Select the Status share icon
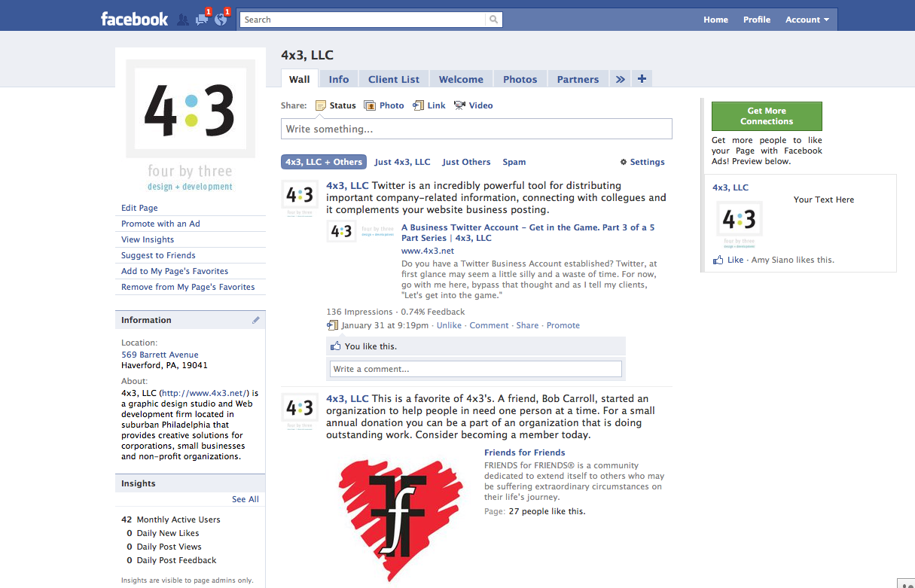Image resolution: width=915 pixels, height=588 pixels. 321,105
